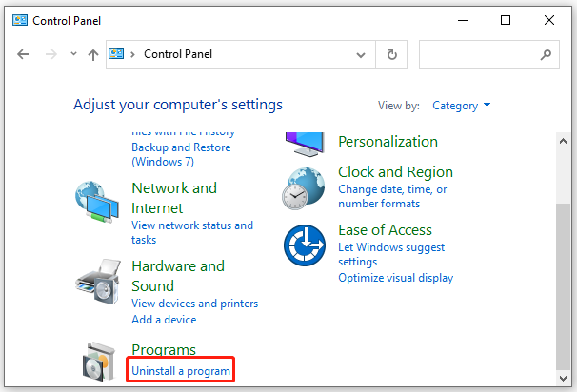
Task: Open the View by Category dropdown
Action: click(x=462, y=106)
